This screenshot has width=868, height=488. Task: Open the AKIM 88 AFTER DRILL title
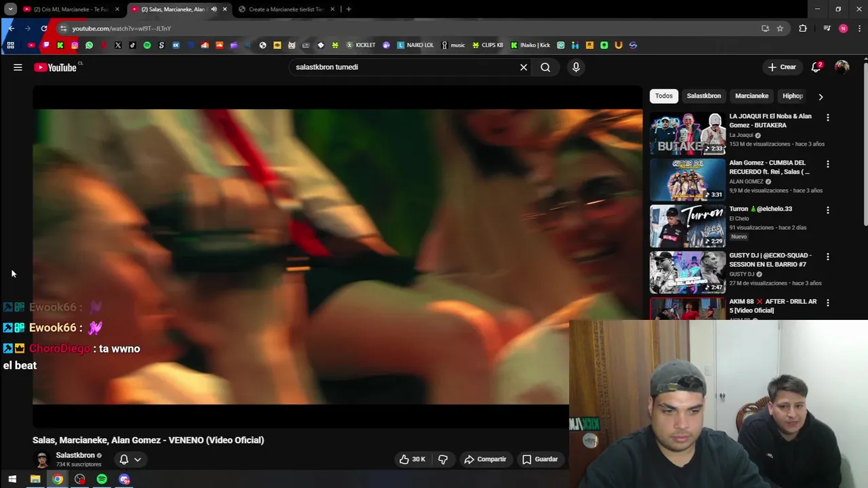click(773, 306)
